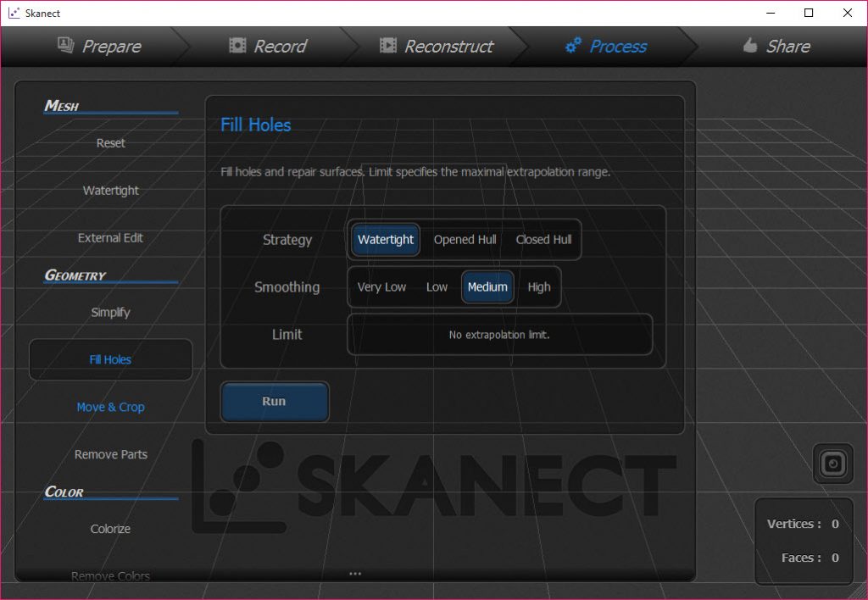Select the Process tab

[x=605, y=47]
